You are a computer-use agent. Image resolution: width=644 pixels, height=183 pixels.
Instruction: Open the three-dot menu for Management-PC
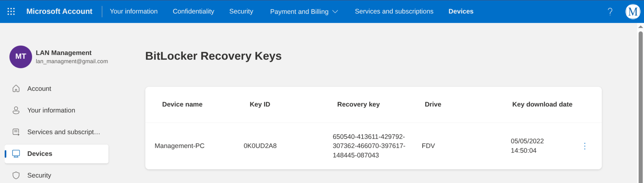585,146
